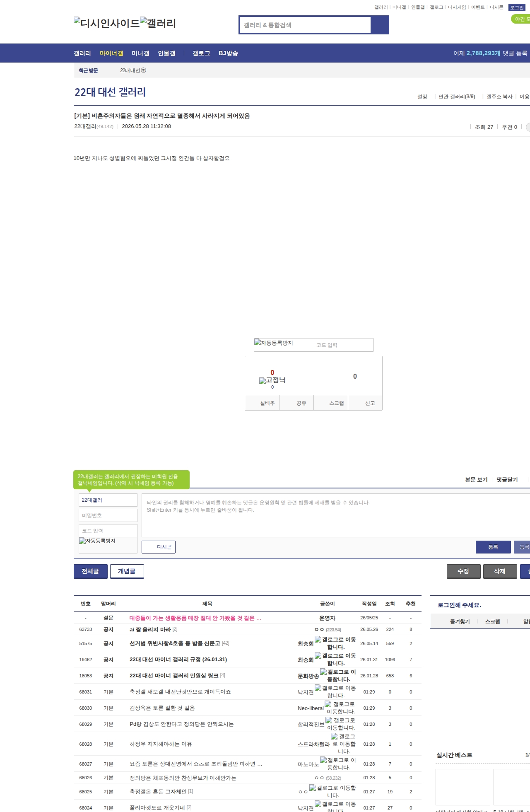Click the 수정 button
Image resolution: width=530 pixels, height=812 pixels.
463,571
